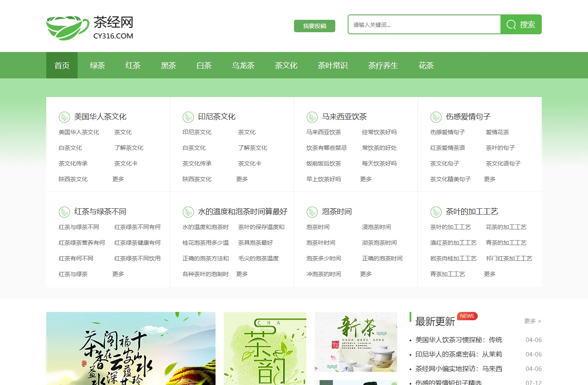Open the 茶韵 green poster thumbnail
588x385 pixels.
point(265,348)
